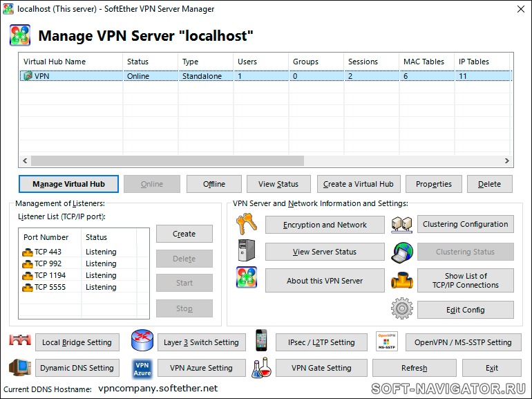Click View Server Status button

tap(325, 252)
